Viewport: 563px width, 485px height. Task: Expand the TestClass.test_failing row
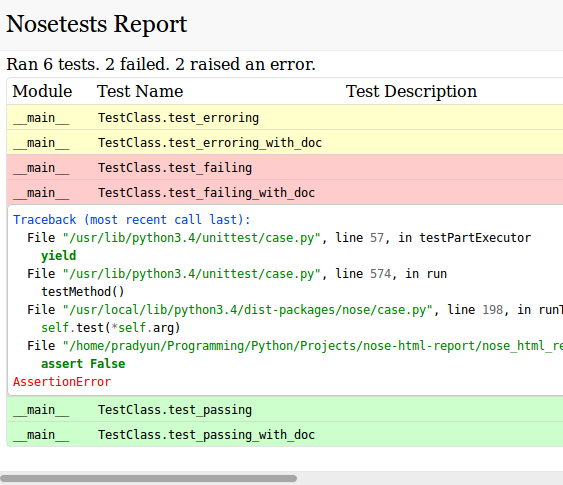coord(285,168)
